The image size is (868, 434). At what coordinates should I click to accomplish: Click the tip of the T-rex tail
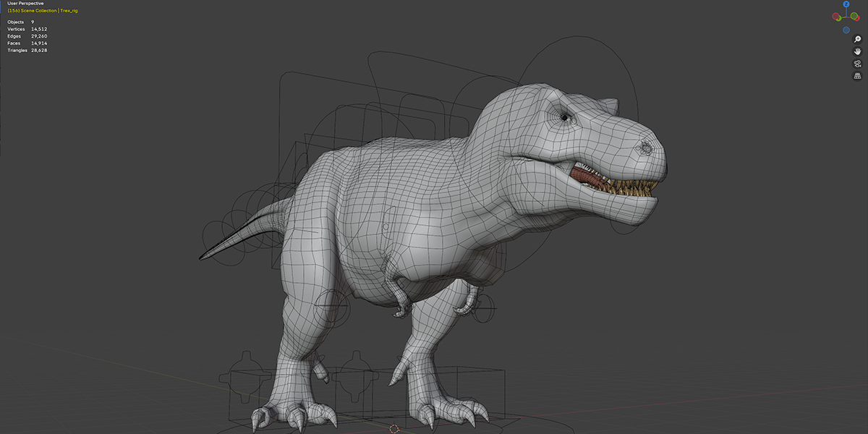[204, 256]
